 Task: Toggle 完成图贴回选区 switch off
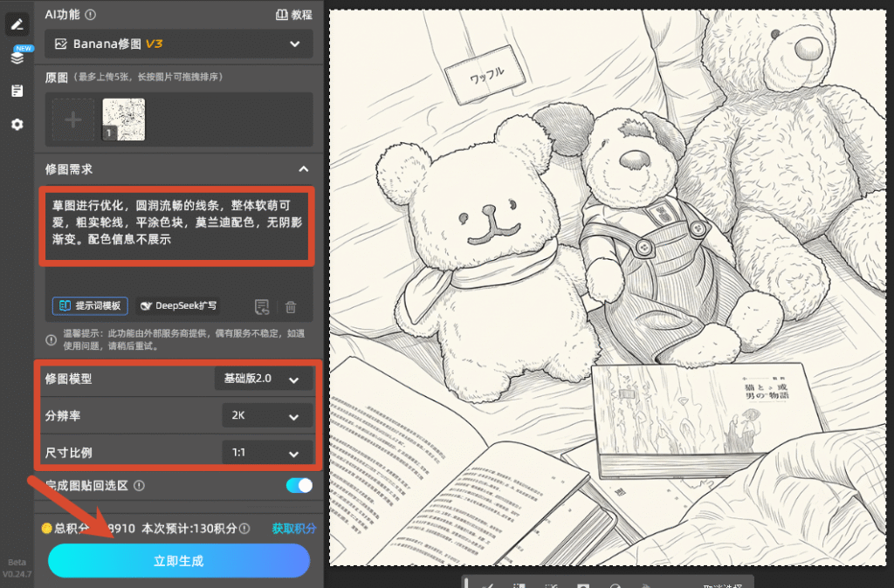coord(299,485)
